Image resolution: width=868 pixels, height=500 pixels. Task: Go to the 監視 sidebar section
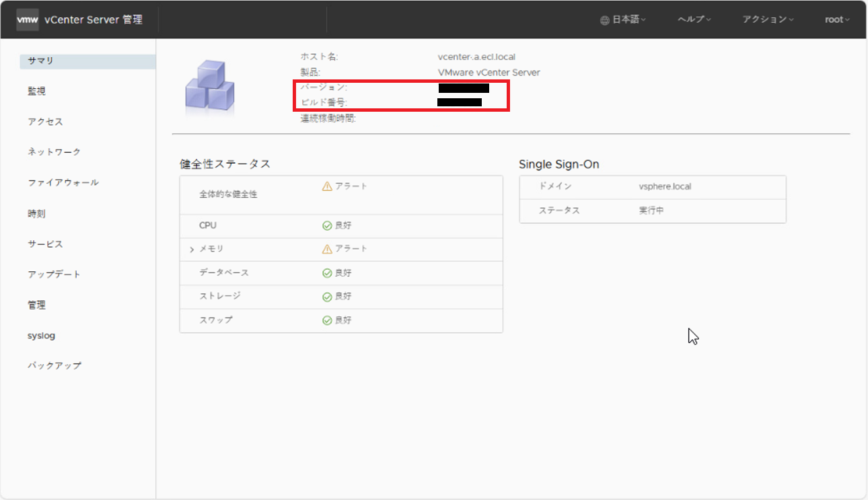point(37,92)
